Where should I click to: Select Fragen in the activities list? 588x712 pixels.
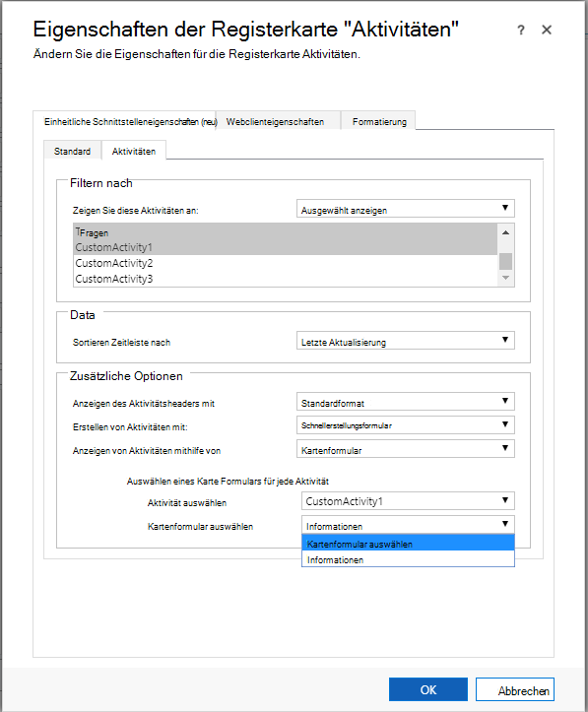(x=286, y=232)
